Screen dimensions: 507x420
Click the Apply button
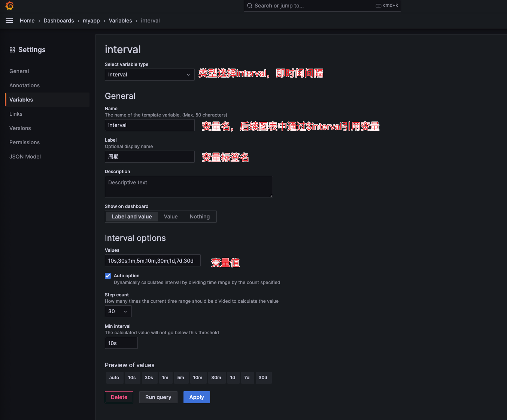(197, 397)
